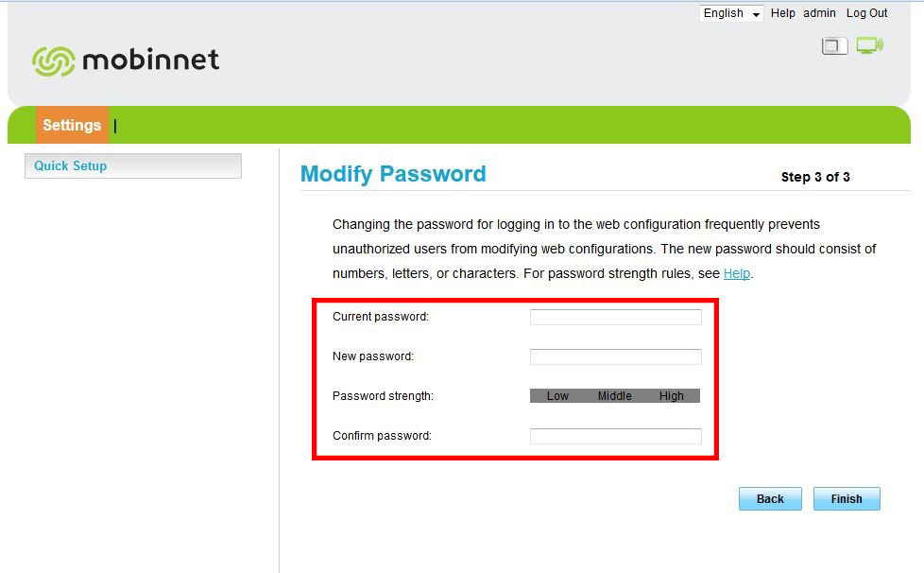Focus the Confirm password field
924x573 pixels.
pyautogui.click(x=615, y=436)
